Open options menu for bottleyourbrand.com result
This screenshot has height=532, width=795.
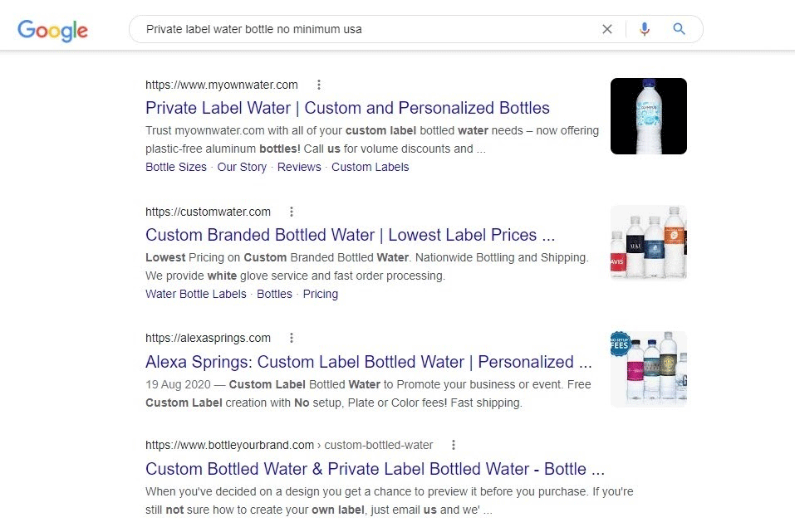coord(454,445)
